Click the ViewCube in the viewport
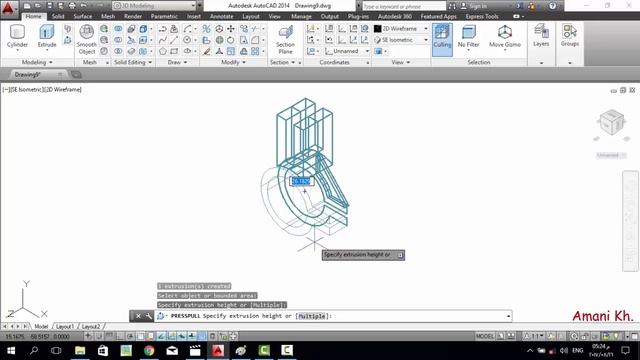The height and width of the screenshot is (360, 640). [x=611, y=122]
